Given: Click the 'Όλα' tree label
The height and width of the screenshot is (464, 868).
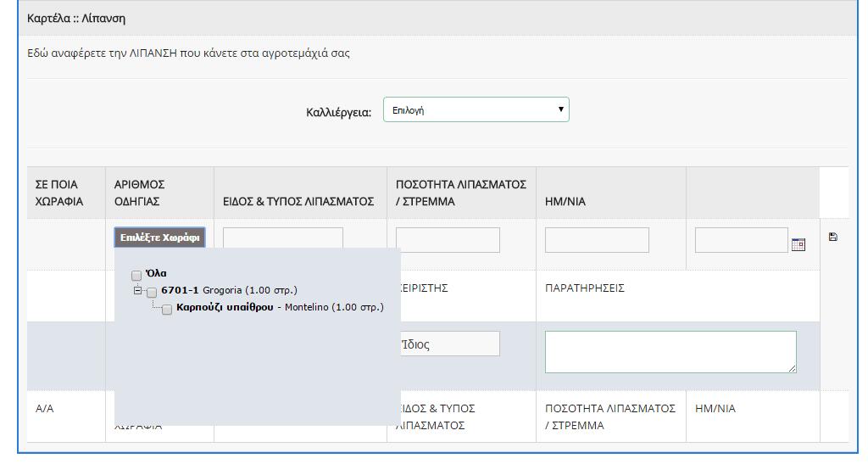Looking at the screenshot, I should (156, 273).
